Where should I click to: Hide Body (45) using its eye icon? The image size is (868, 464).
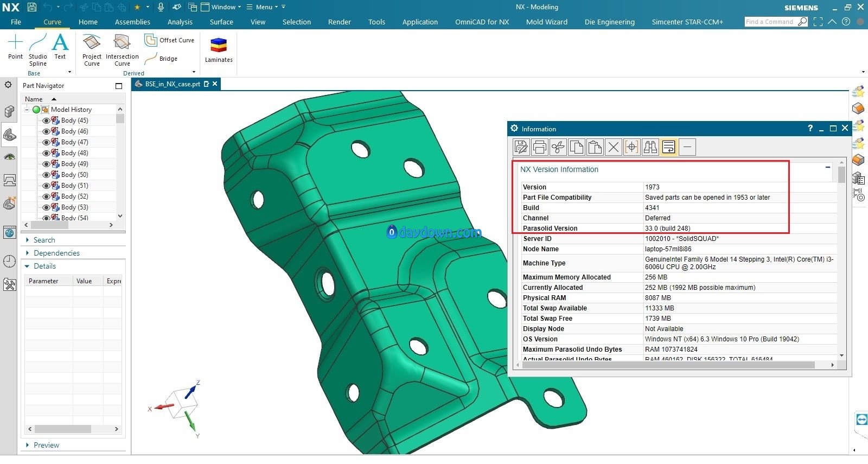click(x=46, y=120)
